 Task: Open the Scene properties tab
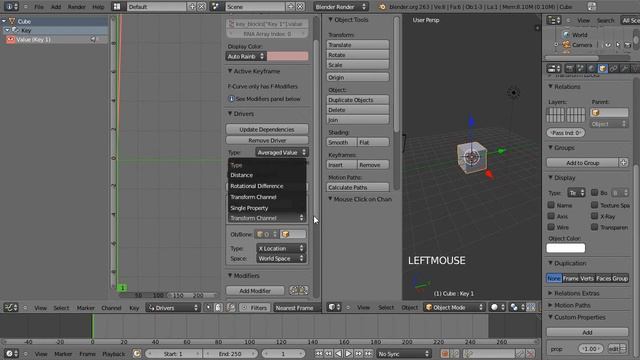[x=580, y=69]
